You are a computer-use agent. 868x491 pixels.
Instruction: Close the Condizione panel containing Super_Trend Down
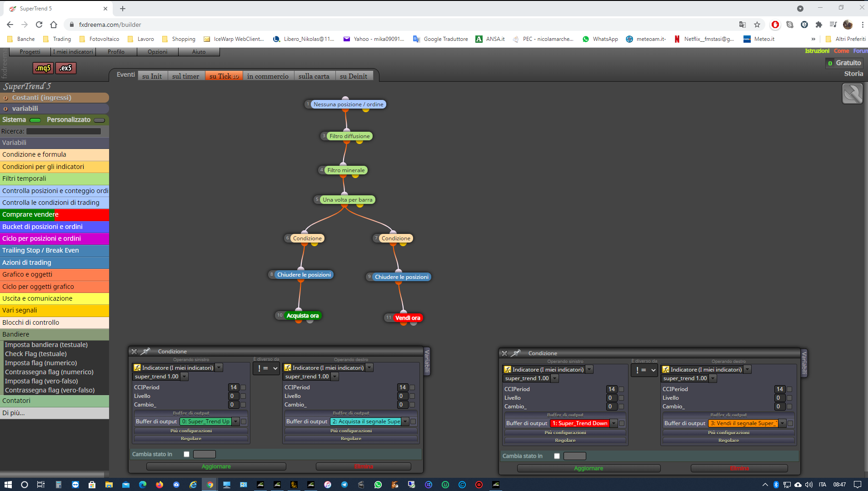[x=504, y=353]
